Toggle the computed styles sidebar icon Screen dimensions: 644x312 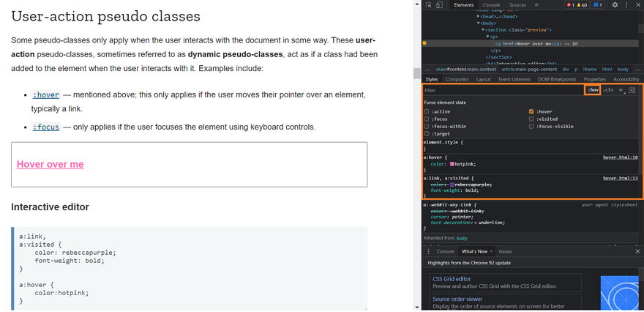point(632,90)
